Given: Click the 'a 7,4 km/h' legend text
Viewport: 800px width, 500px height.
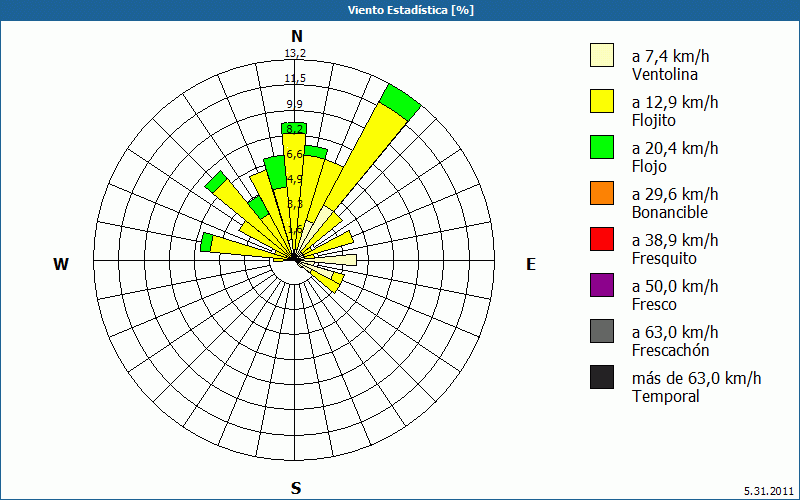Looking at the screenshot, I should [670, 56].
